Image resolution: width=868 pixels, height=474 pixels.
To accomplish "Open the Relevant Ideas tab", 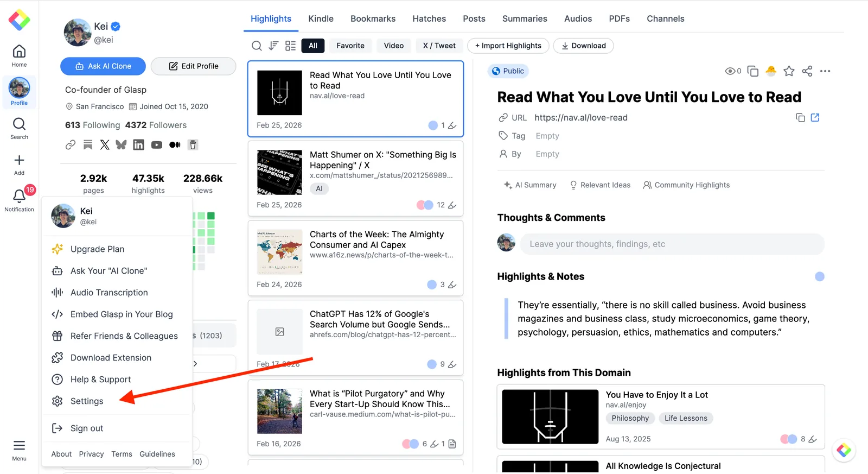I will (600, 185).
